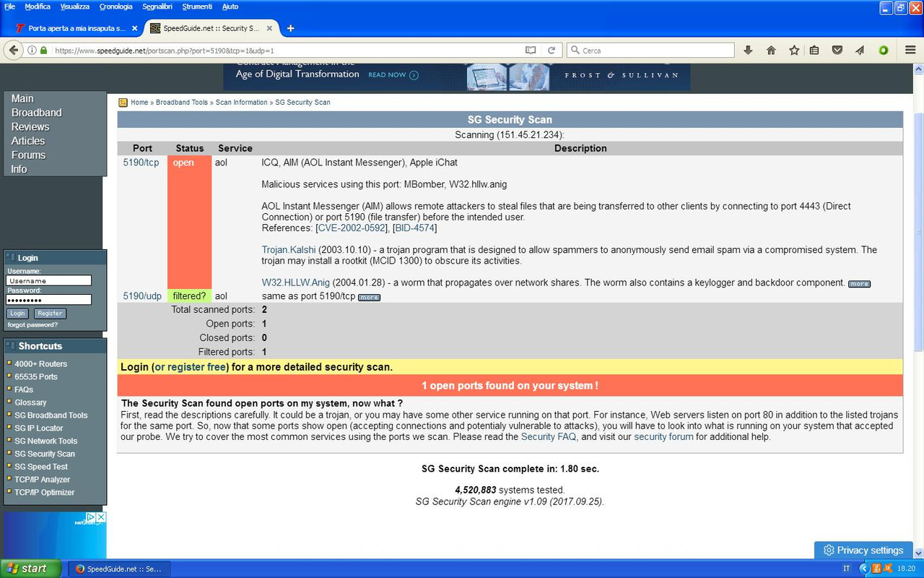Image resolution: width=924 pixels, height=578 pixels.
Task: Open the Strumenti menu
Action: point(197,7)
